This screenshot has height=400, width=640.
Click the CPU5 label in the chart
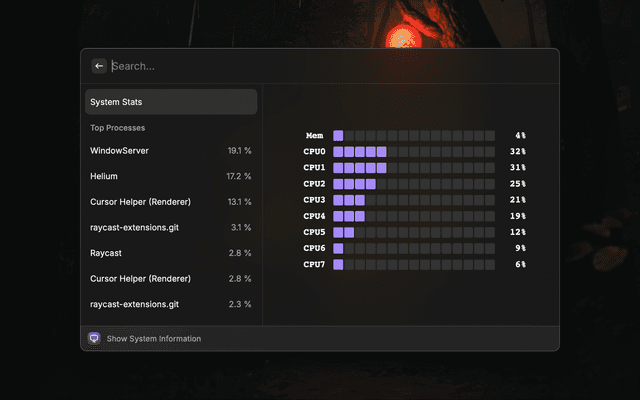pyautogui.click(x=314, y=232)
